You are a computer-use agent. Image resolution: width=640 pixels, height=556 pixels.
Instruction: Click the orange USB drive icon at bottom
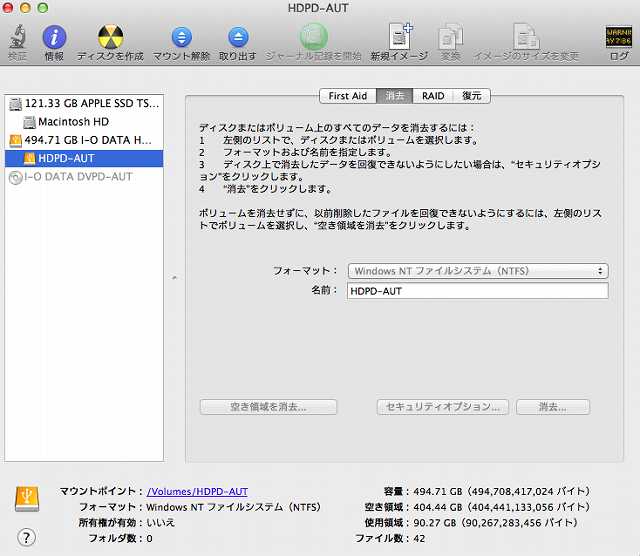click(27, 499)
